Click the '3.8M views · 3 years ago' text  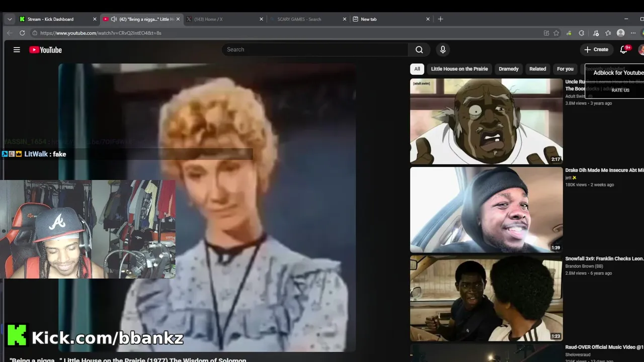pyautogui.click(x=588, y=104)
